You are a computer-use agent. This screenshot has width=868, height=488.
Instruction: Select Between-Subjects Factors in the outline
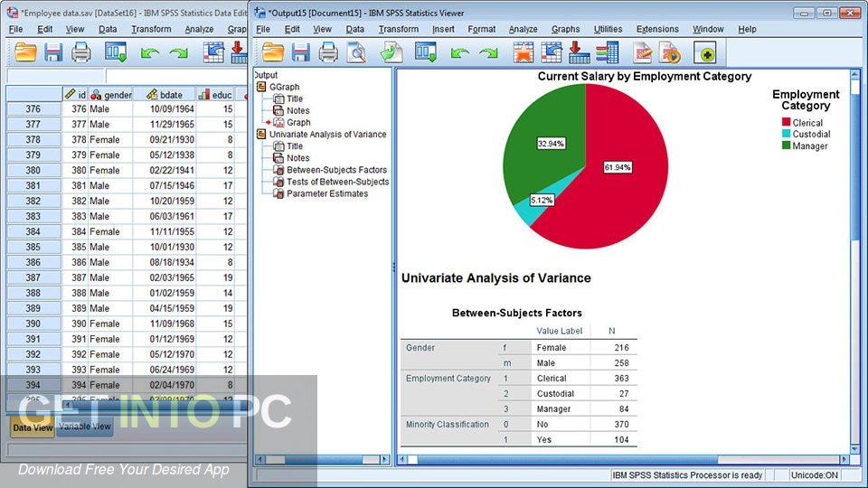pos(336,170)
